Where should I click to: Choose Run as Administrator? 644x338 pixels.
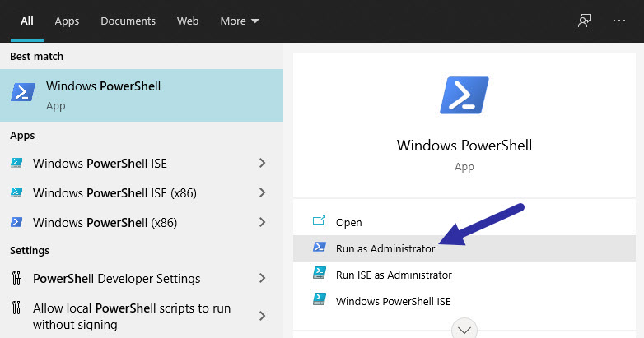point(464,248)
